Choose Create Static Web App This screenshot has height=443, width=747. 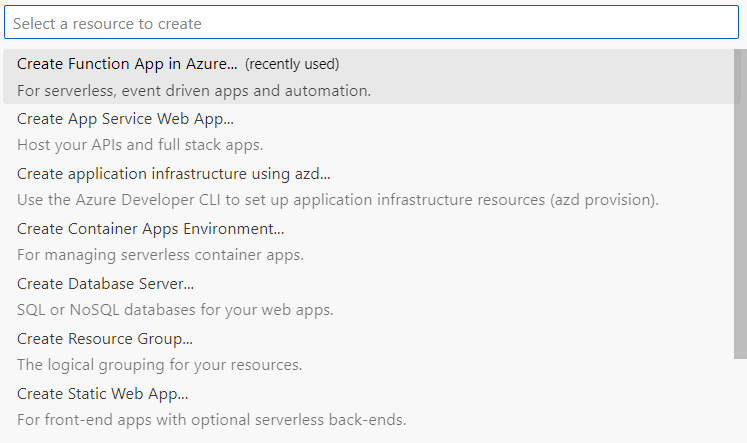[102, 394]
